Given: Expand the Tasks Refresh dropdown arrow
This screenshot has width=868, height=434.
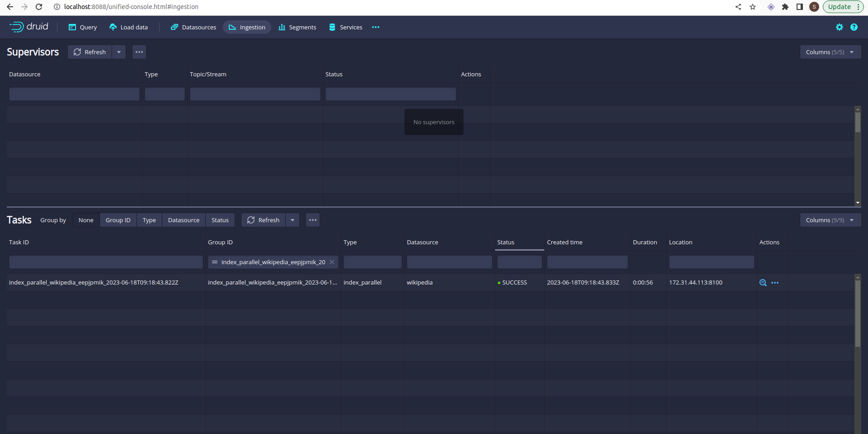Looking at the screenshot, I should (292, 220).
